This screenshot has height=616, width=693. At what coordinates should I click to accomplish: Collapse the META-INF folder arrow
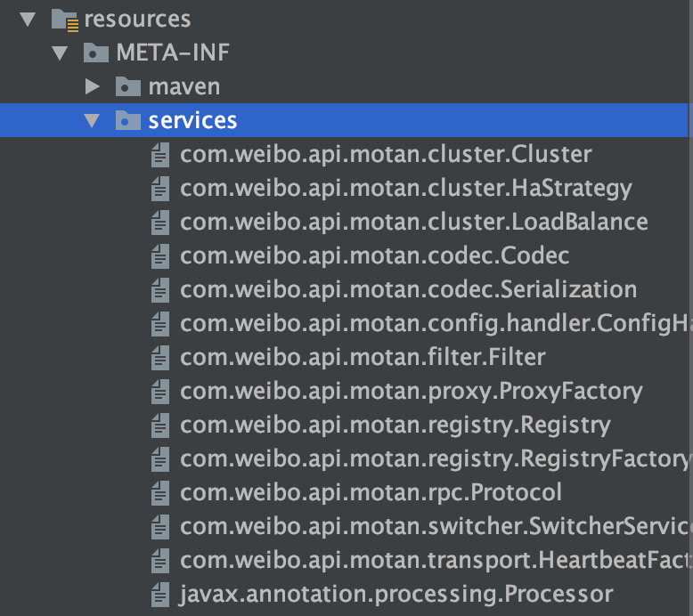pyautogui.click(x=60, y=53)
